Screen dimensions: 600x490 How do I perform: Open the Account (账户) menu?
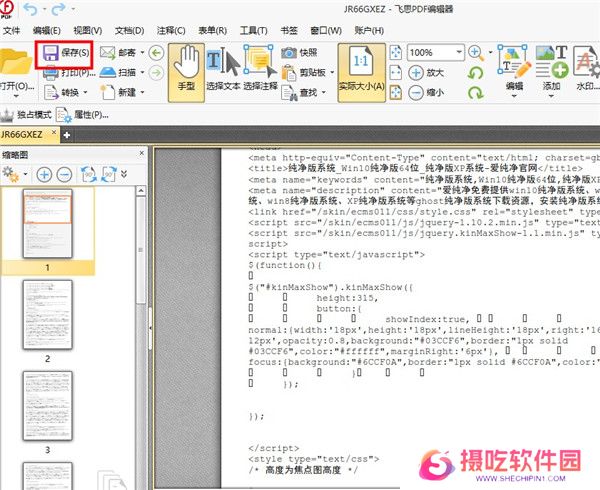[x=369, y=30]
